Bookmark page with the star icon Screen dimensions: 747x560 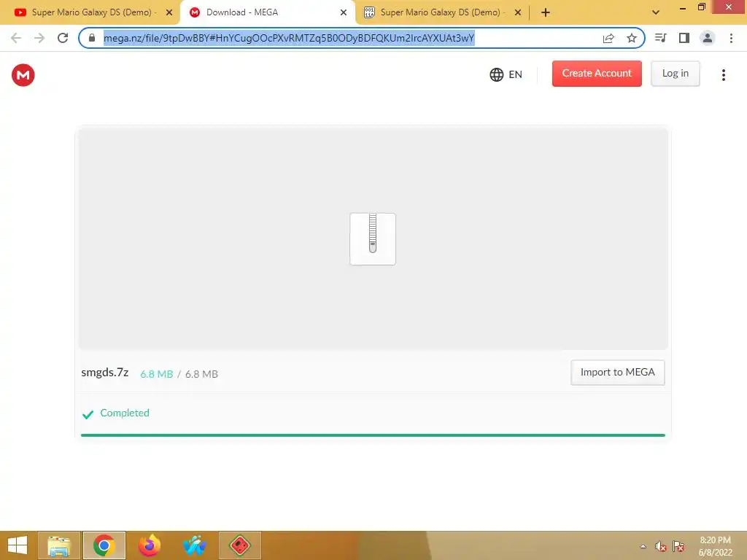[632, 38]
